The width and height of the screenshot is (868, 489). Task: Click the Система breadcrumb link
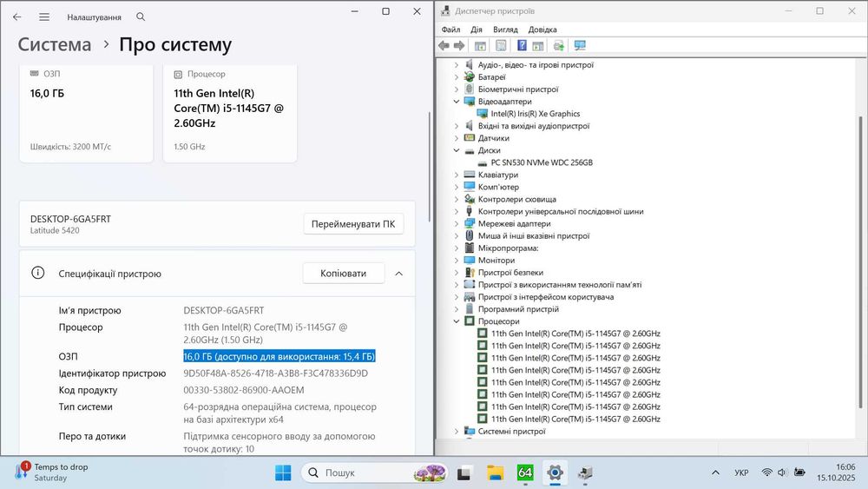(54, 44)
